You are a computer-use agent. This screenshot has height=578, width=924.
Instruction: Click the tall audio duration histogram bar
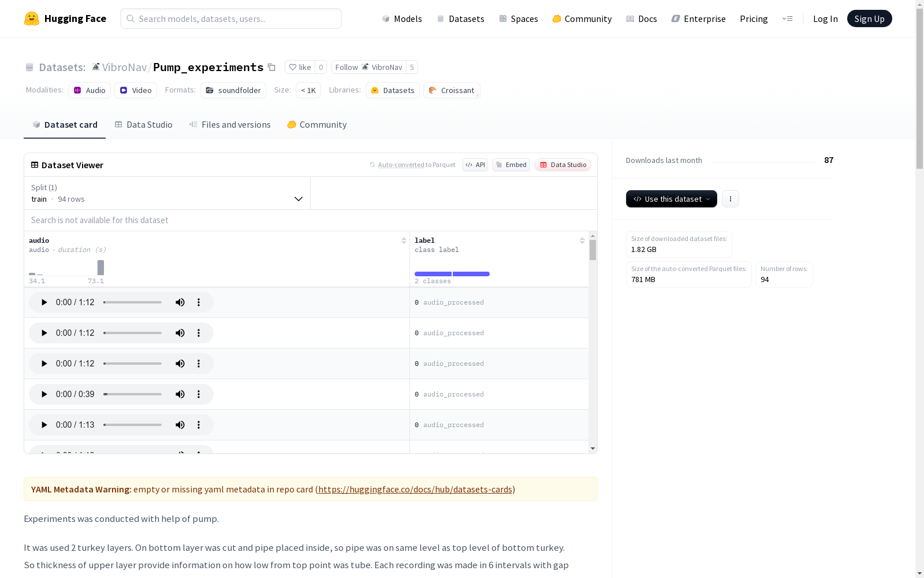(x=101, y=268)
